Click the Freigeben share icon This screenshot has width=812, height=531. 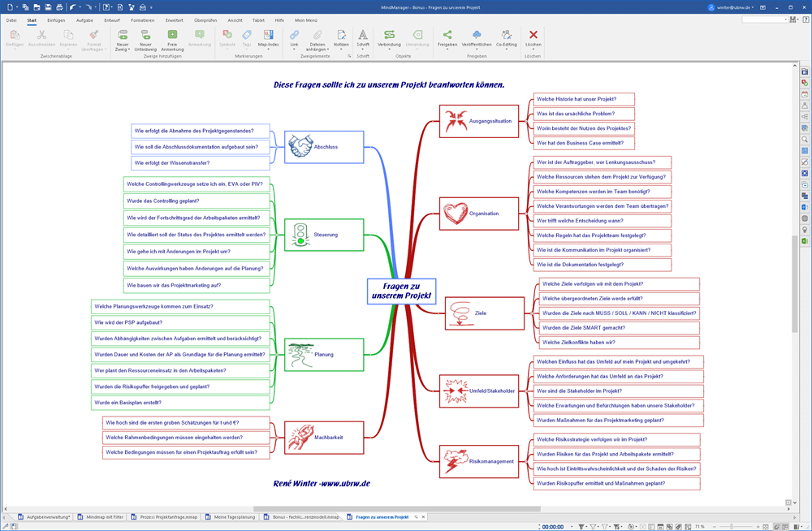click(447, 35)
